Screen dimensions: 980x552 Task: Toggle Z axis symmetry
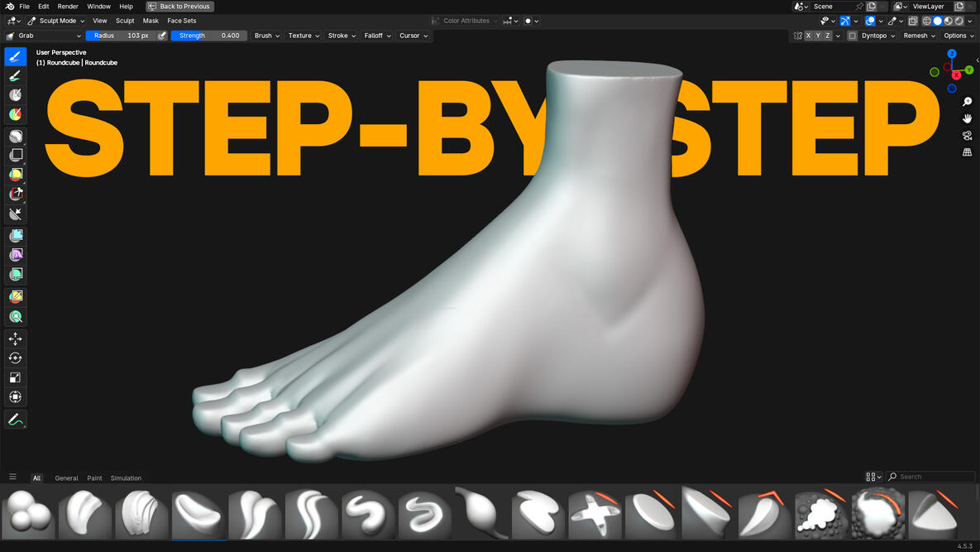pos(826,36)
